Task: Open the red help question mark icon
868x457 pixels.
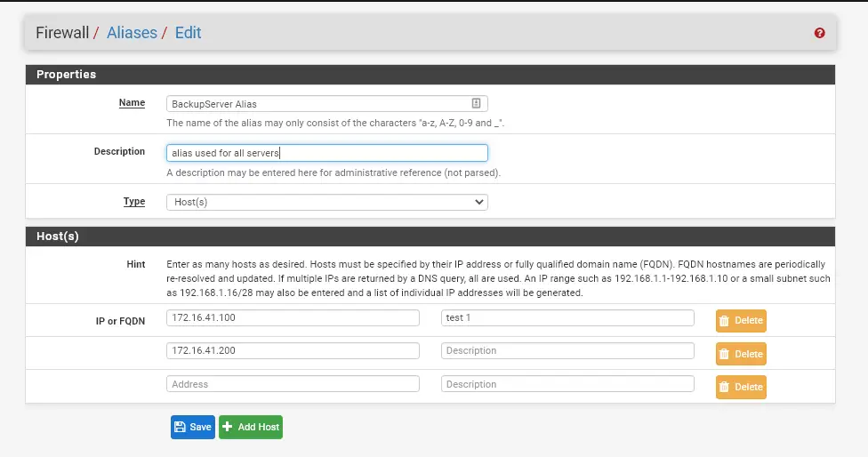Action: coord(819,33)
